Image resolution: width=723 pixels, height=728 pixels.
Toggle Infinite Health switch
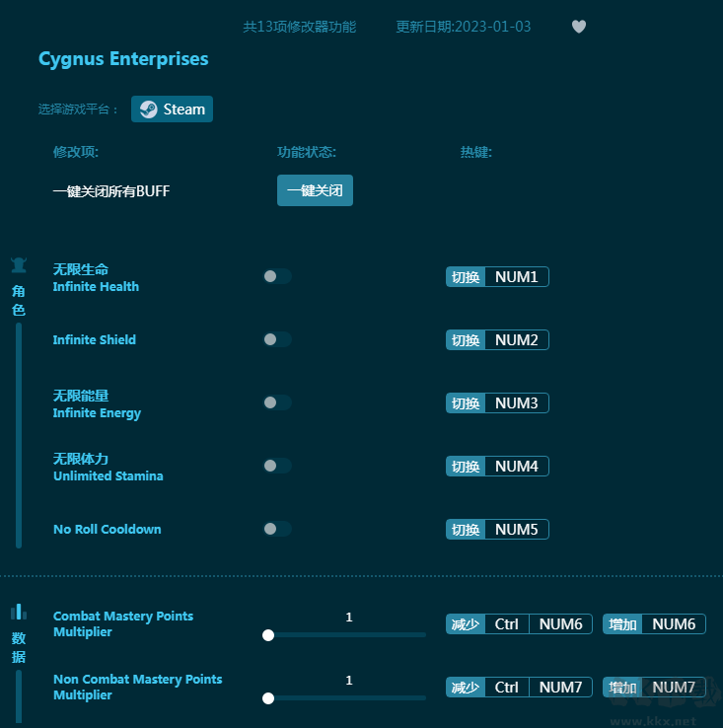(277, 276)
